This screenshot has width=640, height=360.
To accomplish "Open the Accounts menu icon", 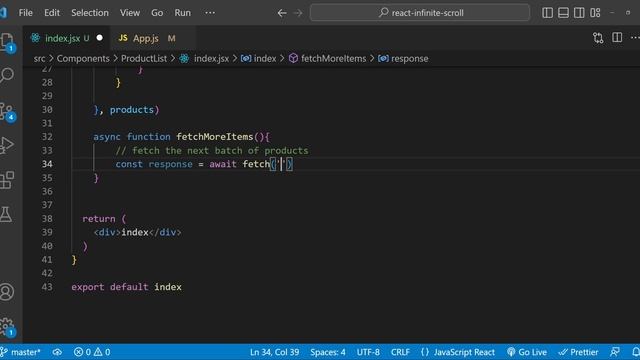I will click(x=7, y=291).
